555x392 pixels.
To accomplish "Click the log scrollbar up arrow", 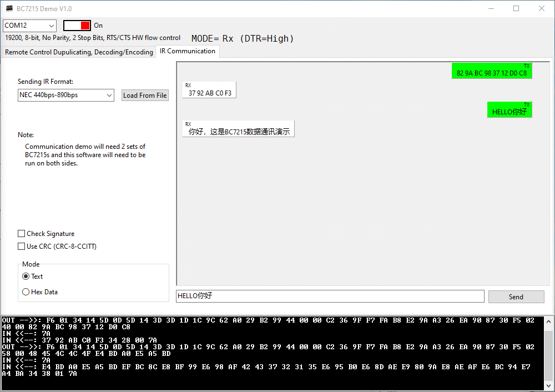I will [x=548, y=322].
